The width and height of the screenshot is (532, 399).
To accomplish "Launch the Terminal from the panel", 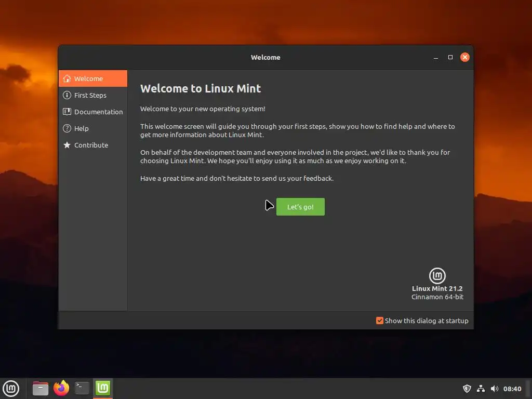I will click(x=82, y=388).
